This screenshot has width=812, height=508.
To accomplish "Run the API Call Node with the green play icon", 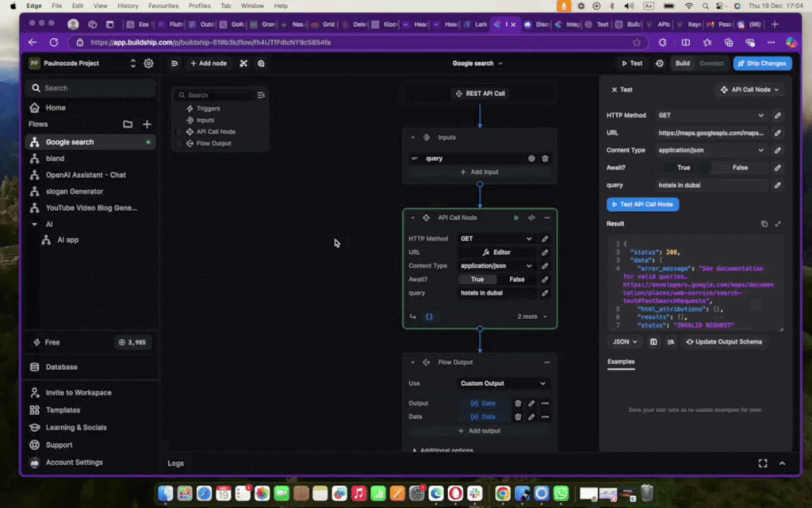I will (x=516, y=217).
